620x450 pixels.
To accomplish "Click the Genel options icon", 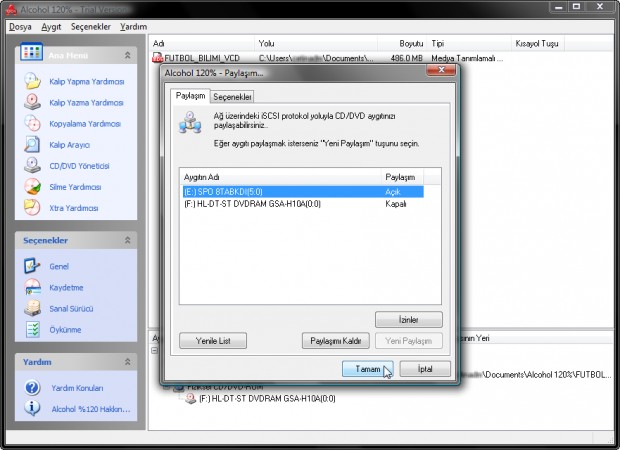I will click(x=32, y=266).
